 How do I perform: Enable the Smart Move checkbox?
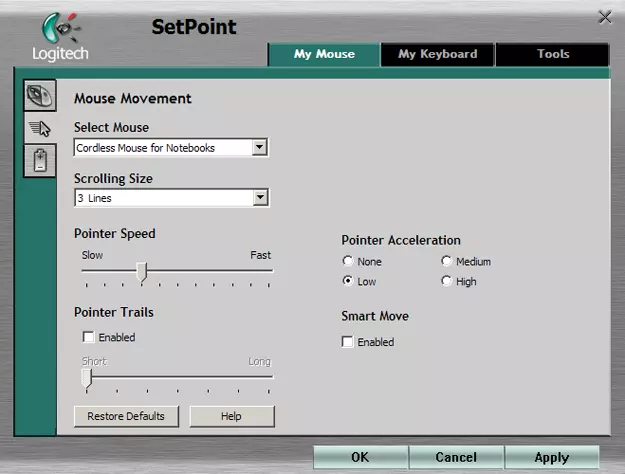pos(348,342)
